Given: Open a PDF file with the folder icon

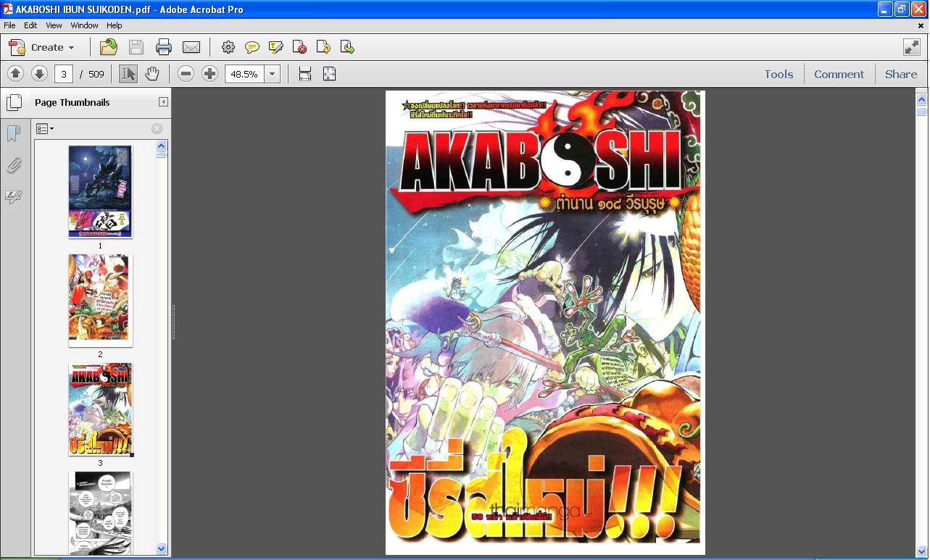Looking at the screenshot, I should 109,48.
